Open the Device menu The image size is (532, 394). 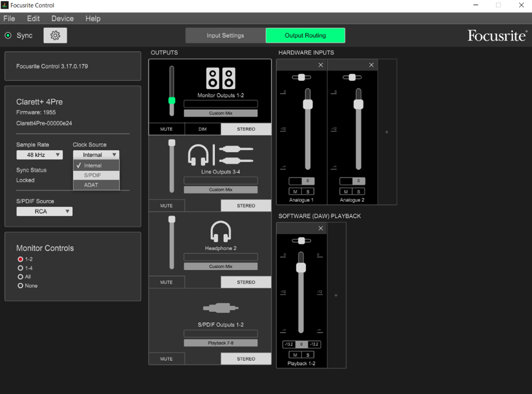(62, 19)
